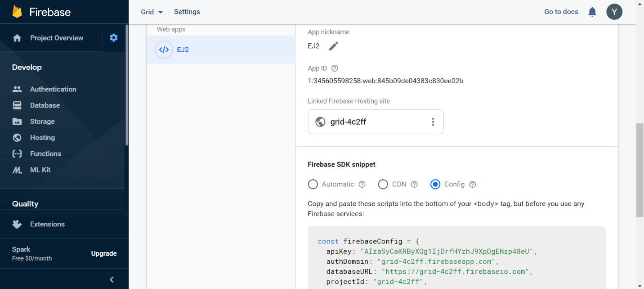This screenshot has height=289, width=644.
Task: Select the EJ2 web app entry
Action: (x=221, y=50)
